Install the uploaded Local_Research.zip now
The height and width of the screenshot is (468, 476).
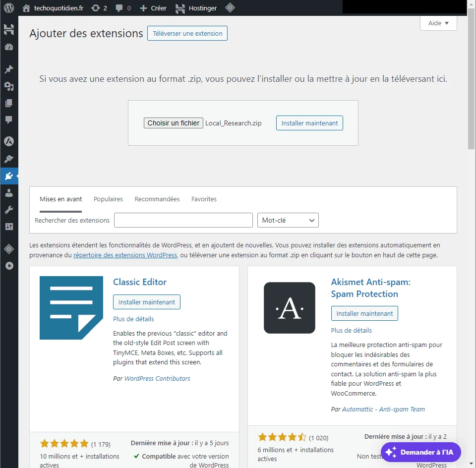[309, 123]
